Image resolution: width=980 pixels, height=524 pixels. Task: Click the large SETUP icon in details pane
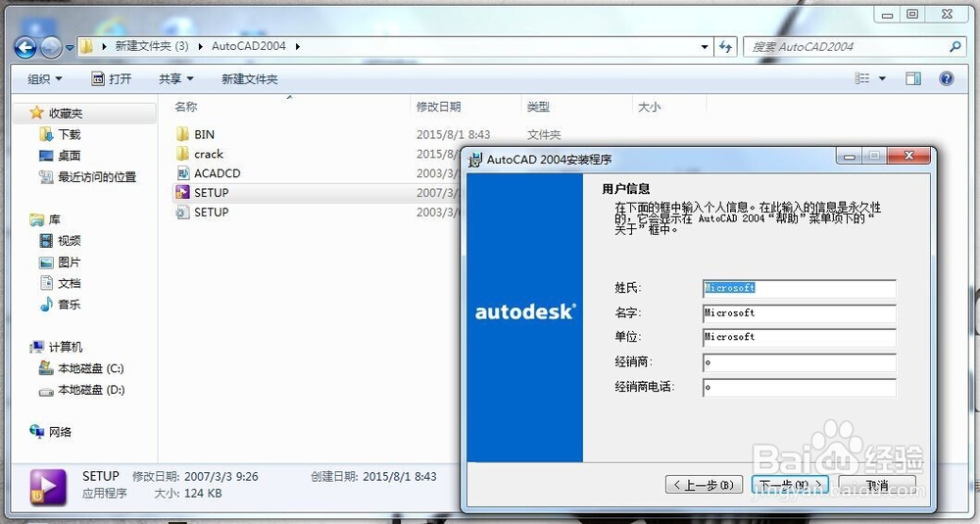(48, 487)
